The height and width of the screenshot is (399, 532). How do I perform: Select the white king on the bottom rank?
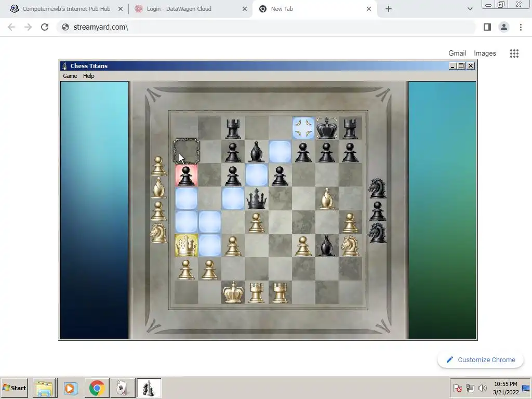pyautogui.click(x=233, y=292)
